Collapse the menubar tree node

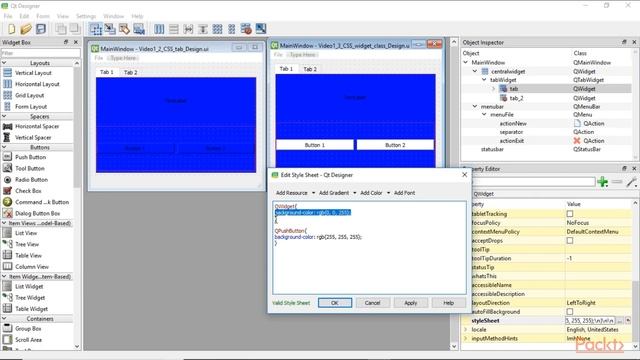(475, 107)
